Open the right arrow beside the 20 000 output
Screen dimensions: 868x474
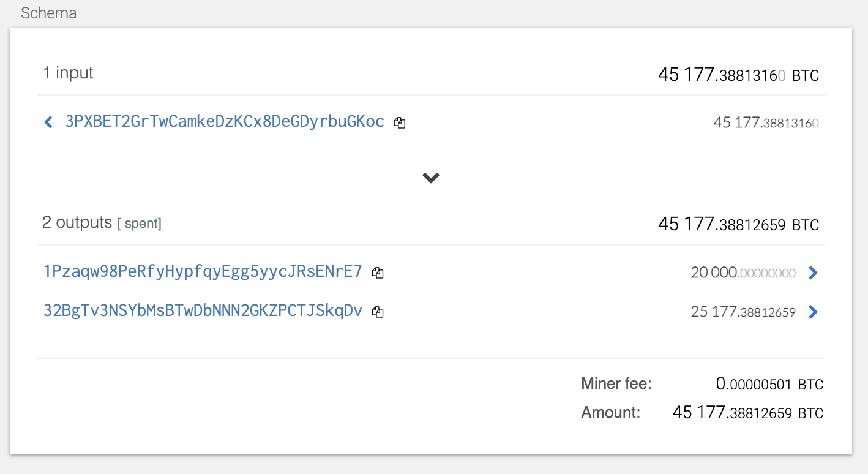click(x=813, y=273)
